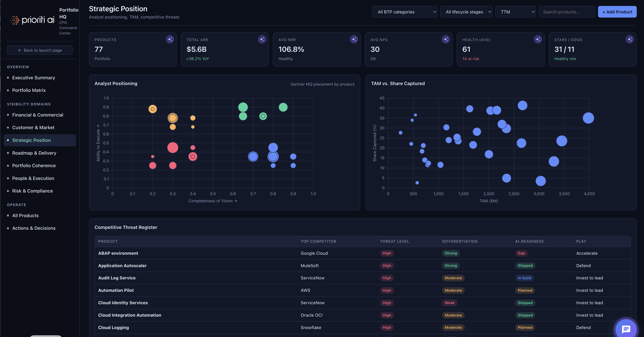Click the Planned badge for Automation Pilot
644x337 pixels.
tap(525, 290)
